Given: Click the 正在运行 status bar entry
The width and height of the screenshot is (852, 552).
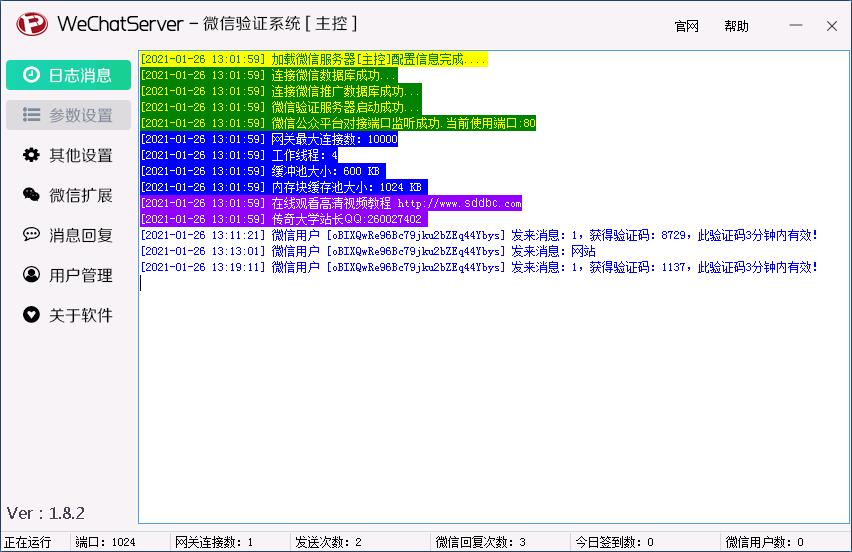Looking at the screenshot, I should pyautogui.click(x=28, y=542).
